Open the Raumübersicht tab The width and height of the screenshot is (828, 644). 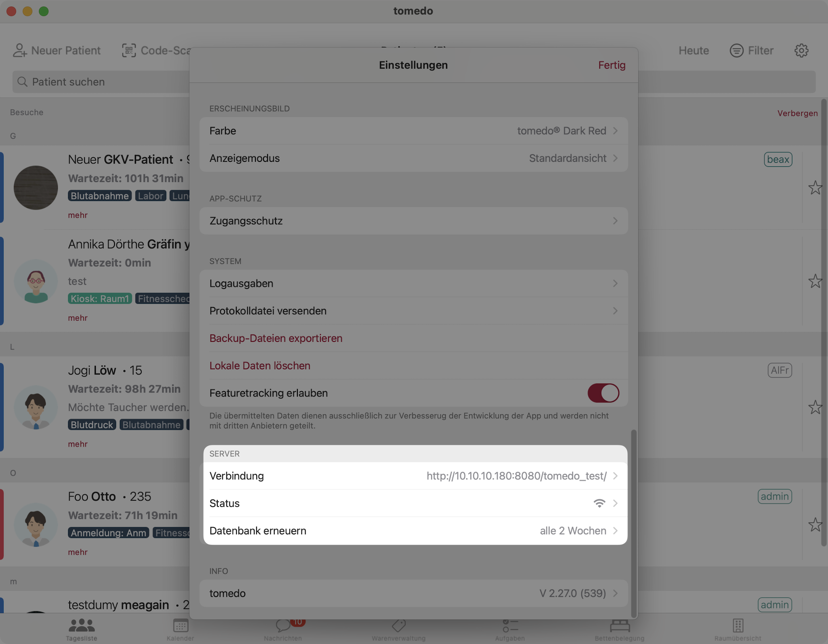pyautogui.click(x=738, y=629)
